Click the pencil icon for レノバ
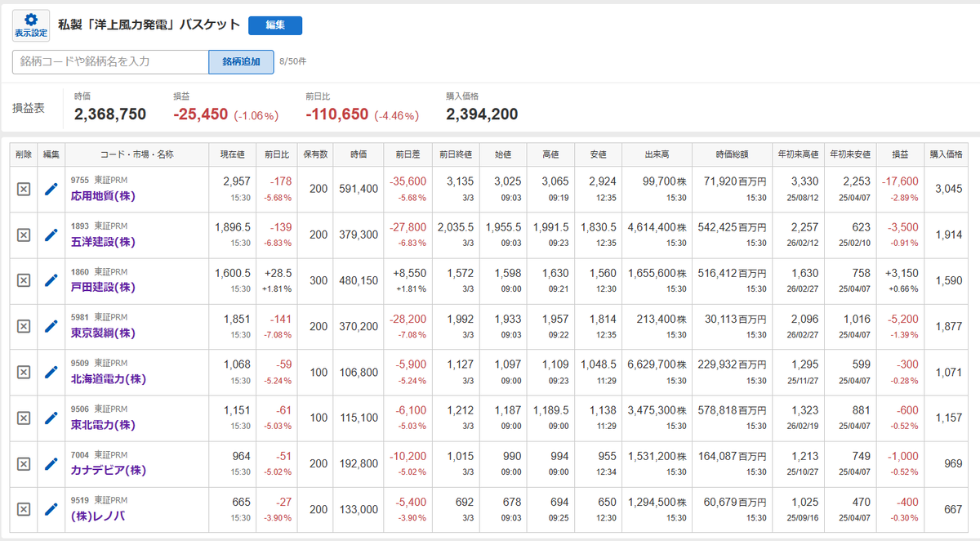 click(x=51, y=510)
